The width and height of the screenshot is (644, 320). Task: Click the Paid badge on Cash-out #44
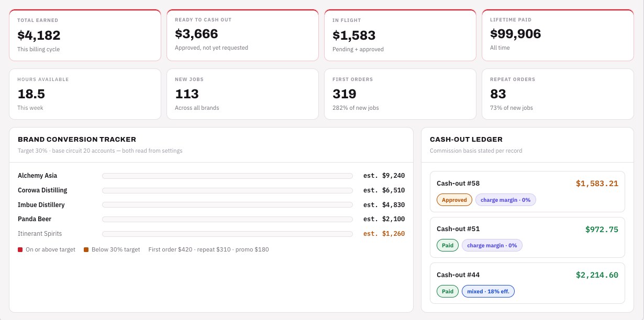(448, 291)
